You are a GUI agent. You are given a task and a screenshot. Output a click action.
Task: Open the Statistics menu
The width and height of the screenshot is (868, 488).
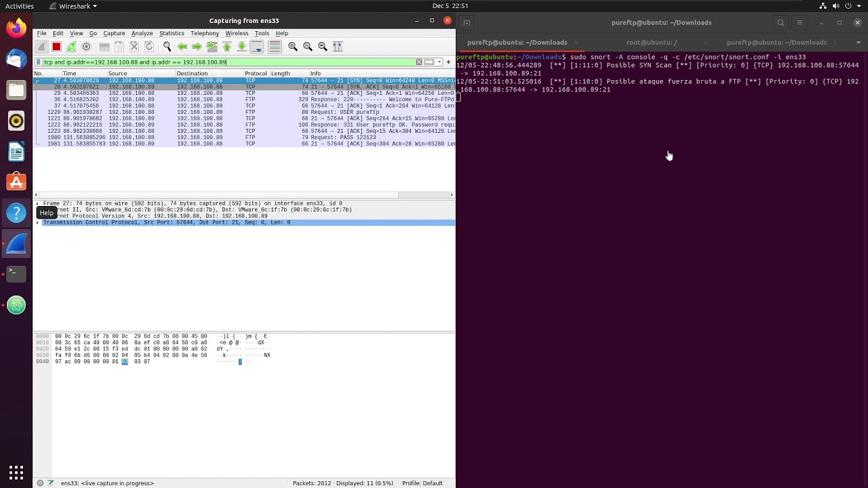click(172, 33)
